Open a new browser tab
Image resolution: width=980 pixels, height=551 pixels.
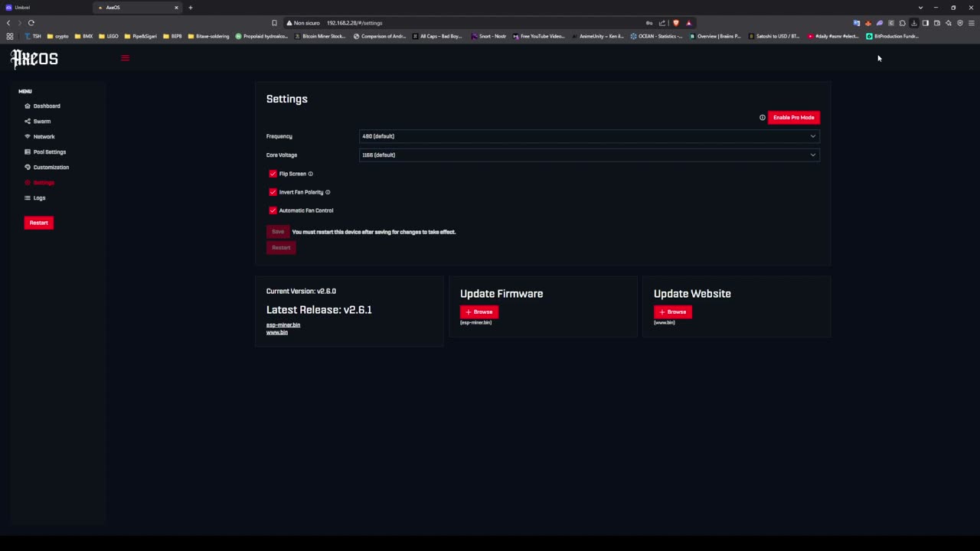point(191,8)
